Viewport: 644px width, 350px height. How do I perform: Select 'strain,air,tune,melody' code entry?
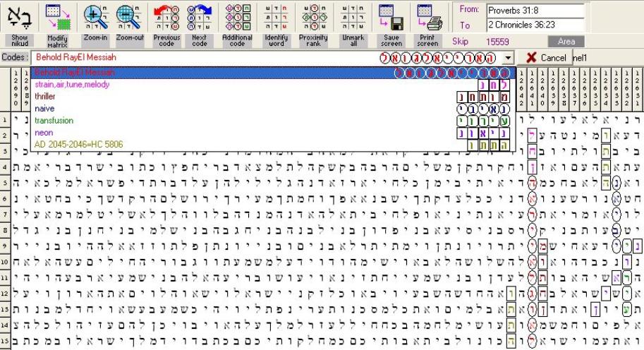pos(272,85)
